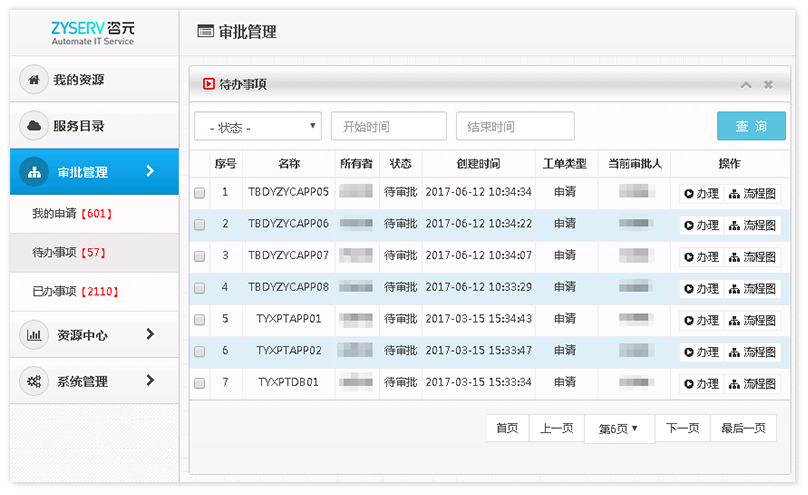Click the gears icon for 系统管理

coord(35,381)
